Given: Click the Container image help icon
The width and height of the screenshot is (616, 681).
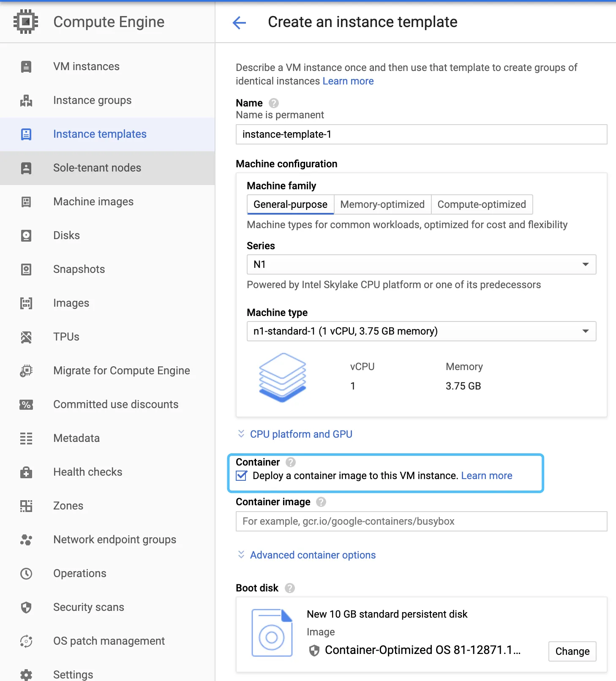Looking at the screenshot, I should pyautogui.click(x=321, y=502).
